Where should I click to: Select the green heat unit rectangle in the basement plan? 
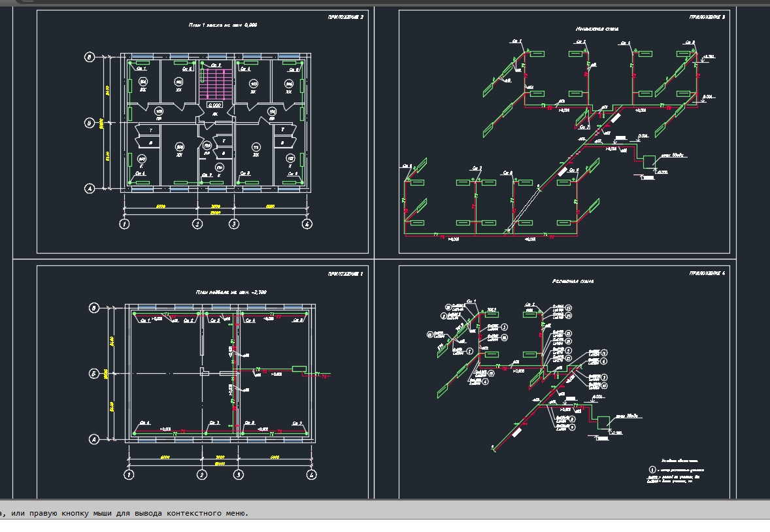pos(299,369)
